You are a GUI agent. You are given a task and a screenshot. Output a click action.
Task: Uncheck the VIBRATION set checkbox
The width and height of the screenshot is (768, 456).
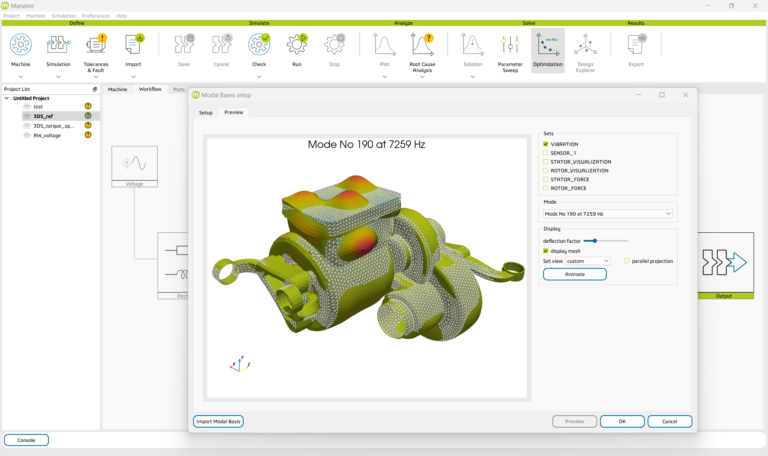click(546, 144)
